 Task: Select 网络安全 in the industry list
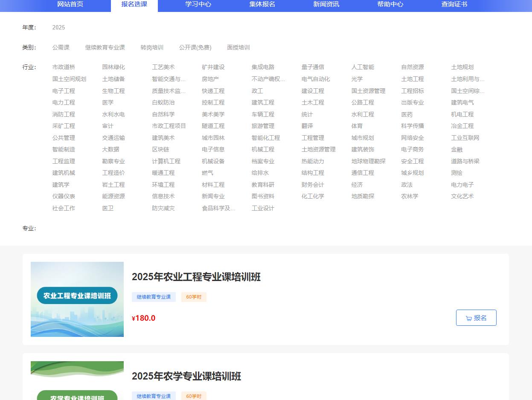pyautogui.click(x=412, y=138)
